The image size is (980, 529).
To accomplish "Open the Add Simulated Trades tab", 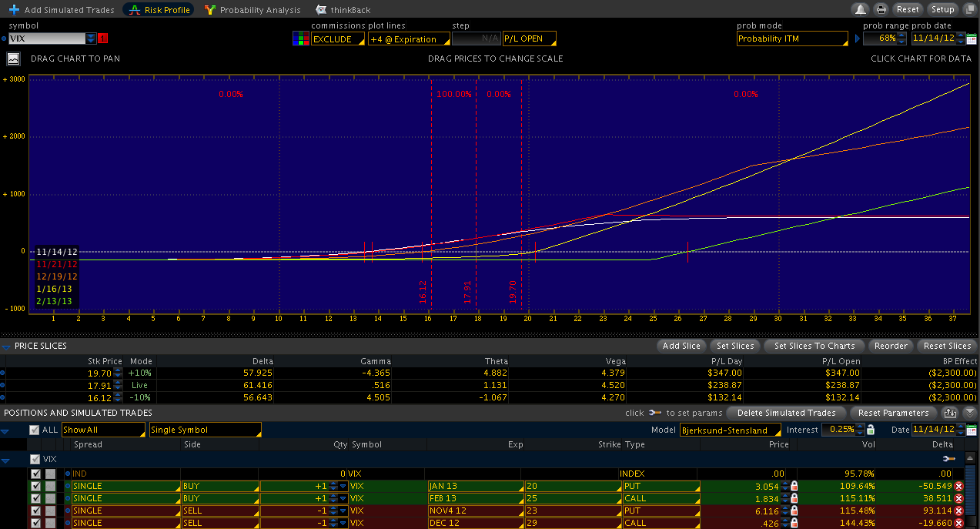I will tap(62, 10).
